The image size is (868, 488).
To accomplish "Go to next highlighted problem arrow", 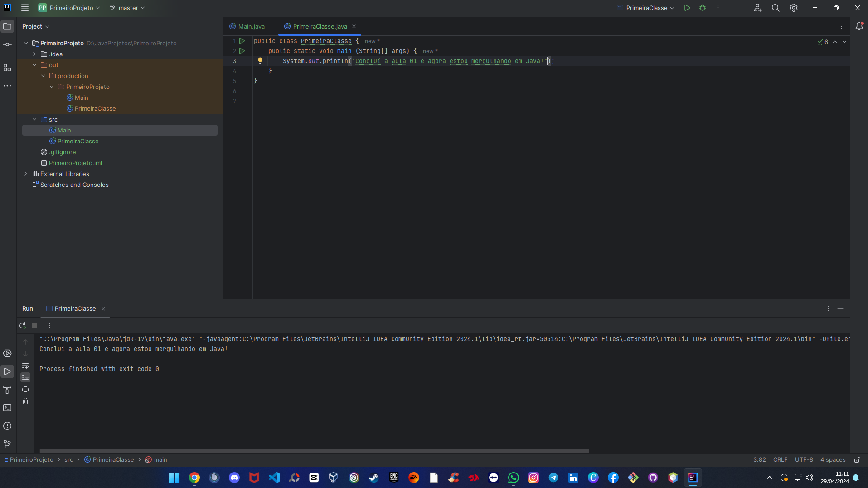I will coord(844,42).
